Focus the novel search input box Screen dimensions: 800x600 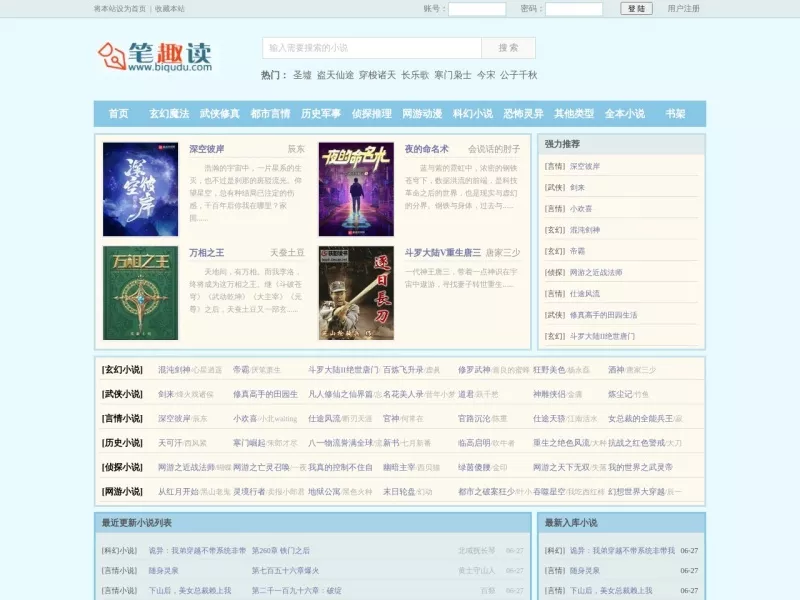pyautogui.click(x=372, y=48)
